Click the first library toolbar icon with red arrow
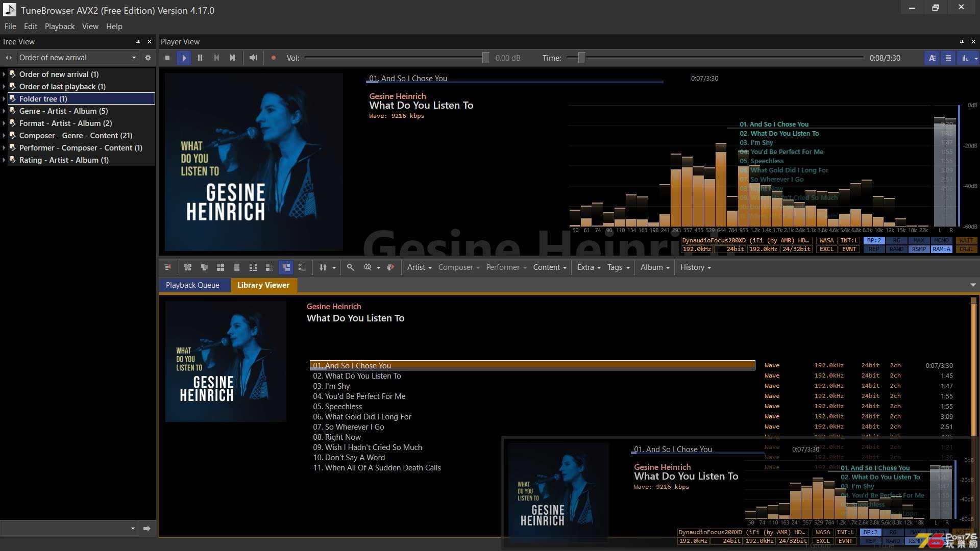 click(167, 267)
